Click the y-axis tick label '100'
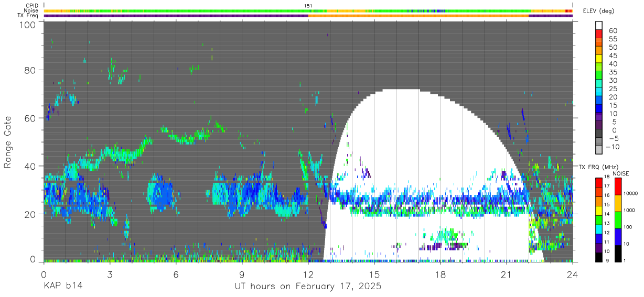This screenshot has height=297, width=644. click(x=28, y=25)
